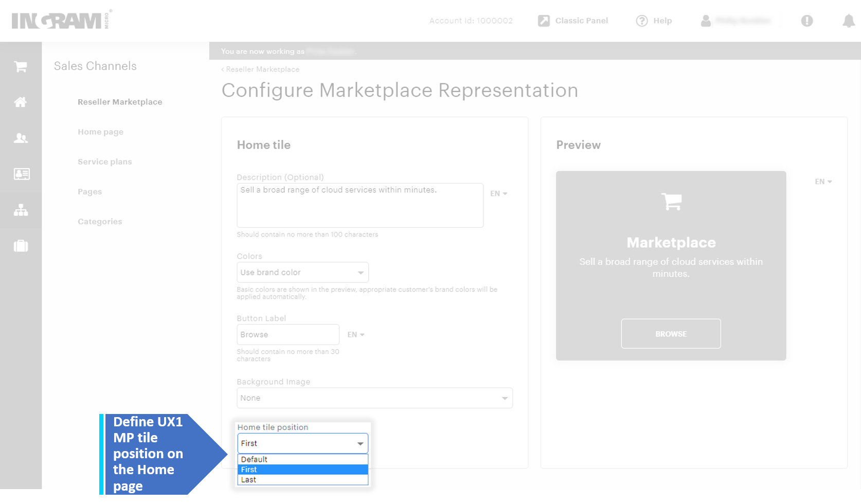
Task: Open the ID card sidebar icon
Action: [21, 174]
